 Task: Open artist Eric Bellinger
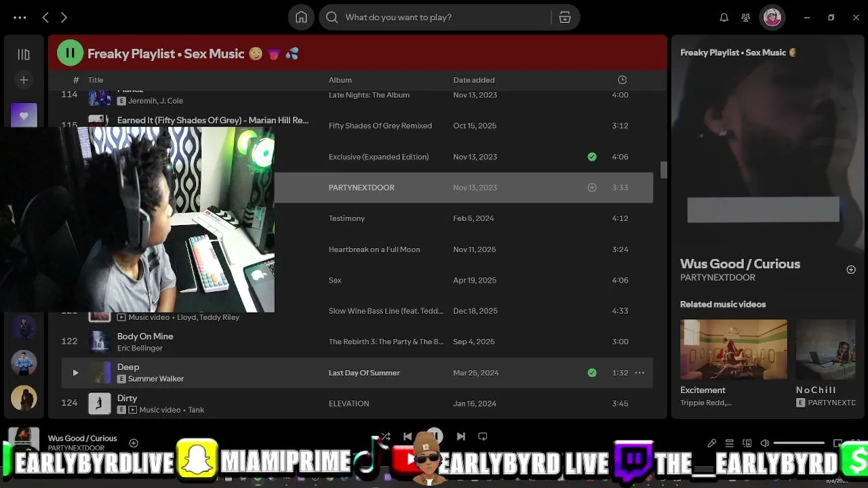(140, 348)
